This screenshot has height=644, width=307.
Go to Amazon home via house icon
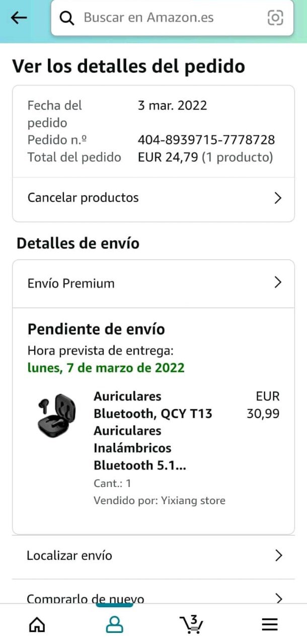(x=37, y=624)
